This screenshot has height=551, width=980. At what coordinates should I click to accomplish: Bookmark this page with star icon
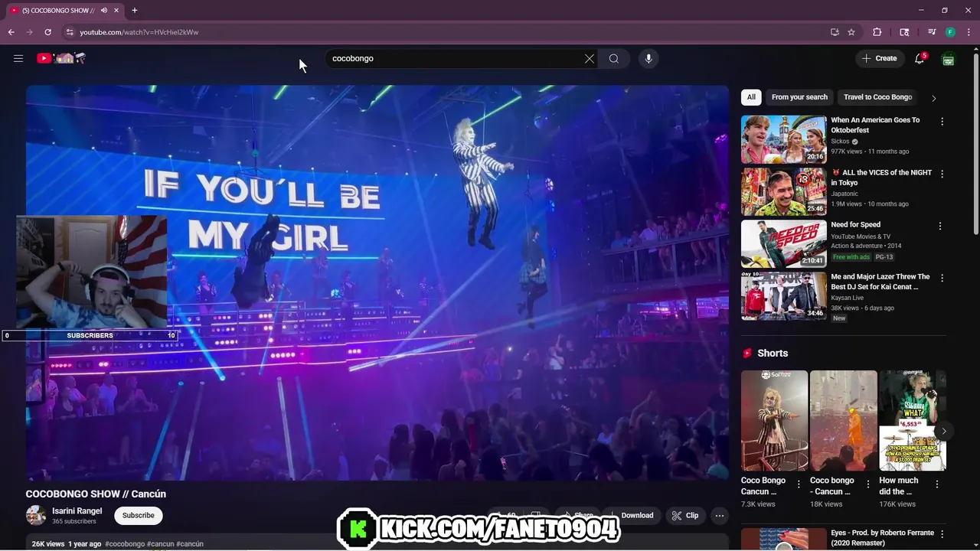click(851, 32)
